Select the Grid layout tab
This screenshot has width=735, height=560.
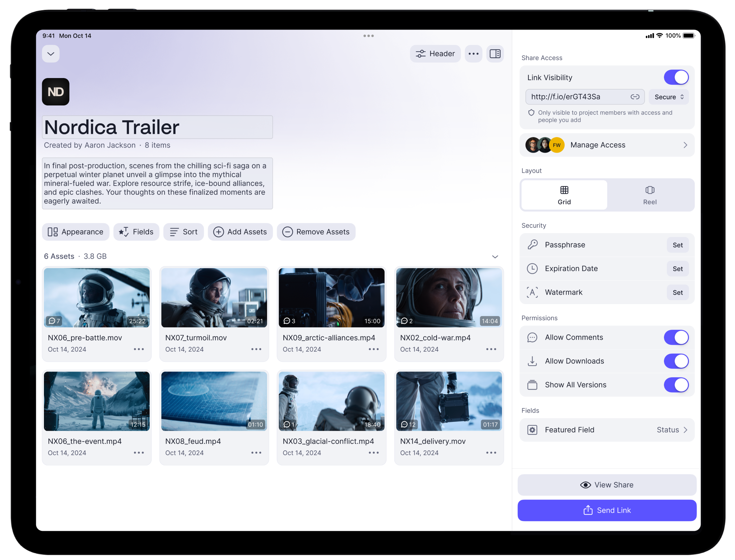[x=564, y=195]
